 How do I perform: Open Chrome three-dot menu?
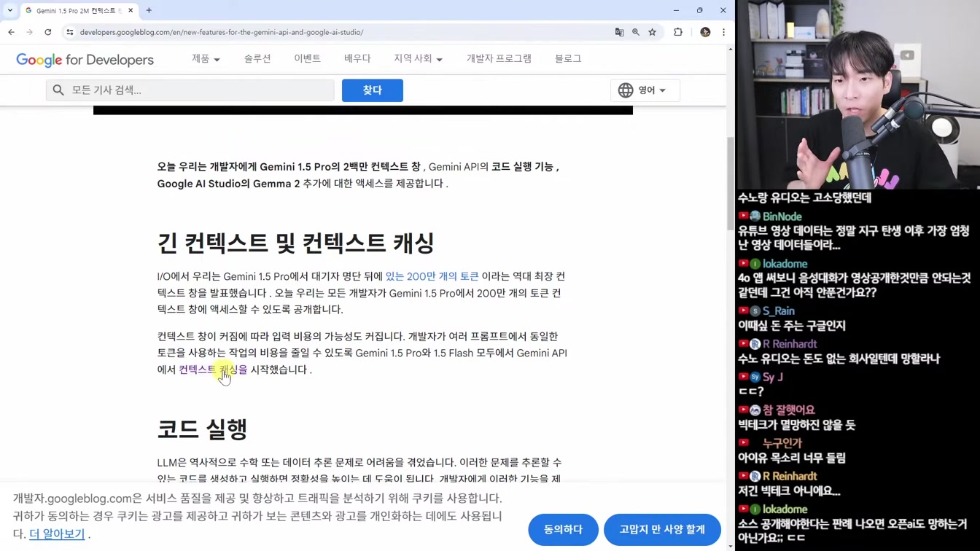pos(723,32)
